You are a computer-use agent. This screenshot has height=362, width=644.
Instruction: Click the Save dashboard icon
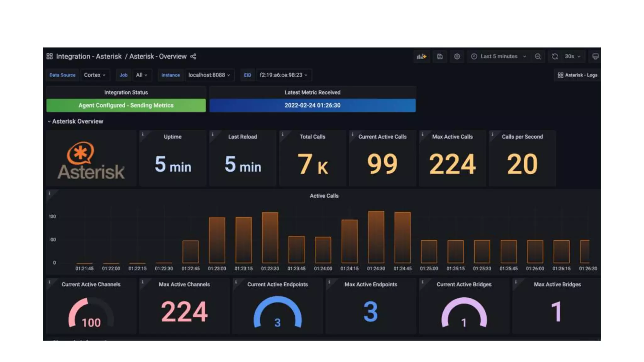(440, 56)
